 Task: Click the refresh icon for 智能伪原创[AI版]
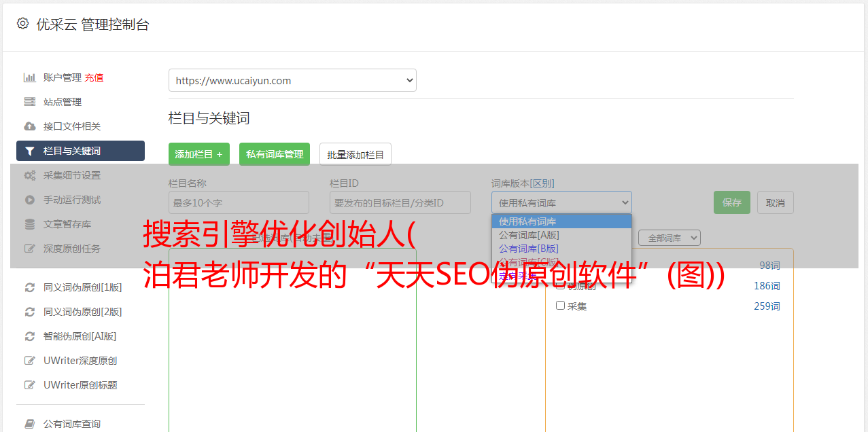click(30, 336)
